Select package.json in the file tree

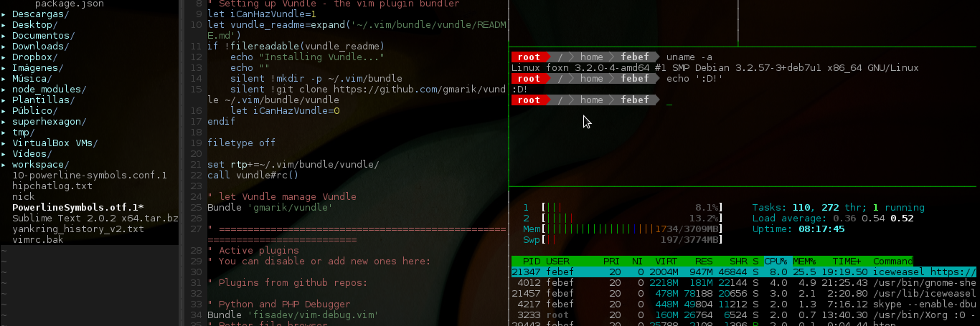click(x=69, y=4)
